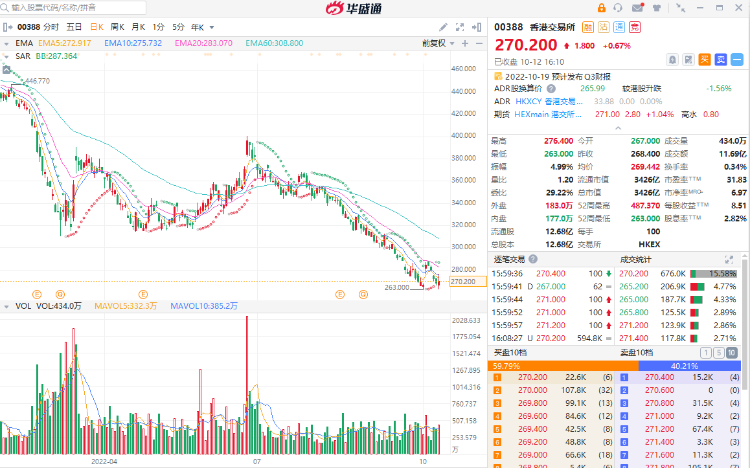
Task: Click the earnings calendar icon by 2022-10-19
Action: pyautogui.click(x=498, y=76)
